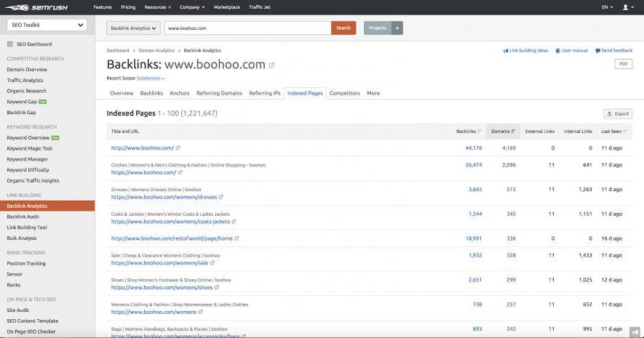Click the Link building ideas icon
644x338 pixels.
pyautogui.click(x=506, y=51)
